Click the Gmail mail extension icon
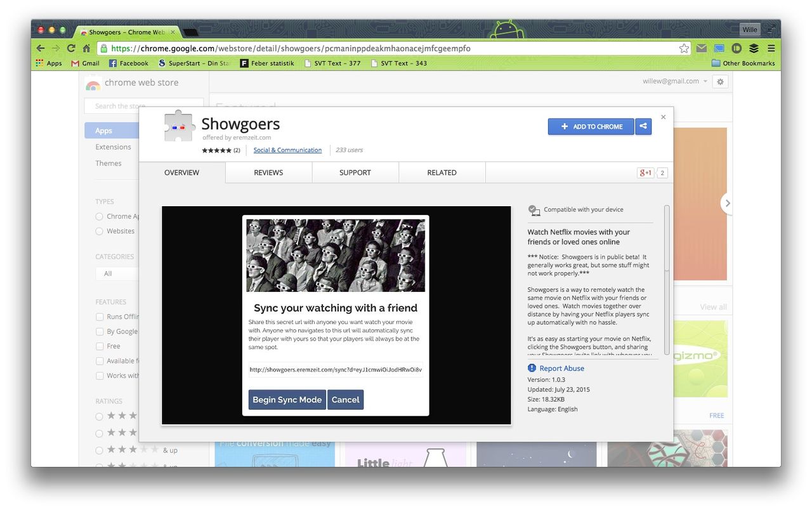 pyautogui.click(x=701, y=48)
